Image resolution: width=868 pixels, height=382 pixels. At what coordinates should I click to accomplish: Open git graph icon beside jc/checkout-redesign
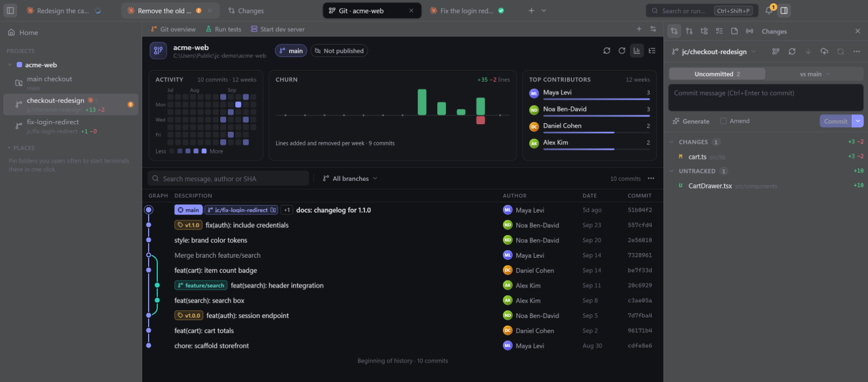point(776,52)
